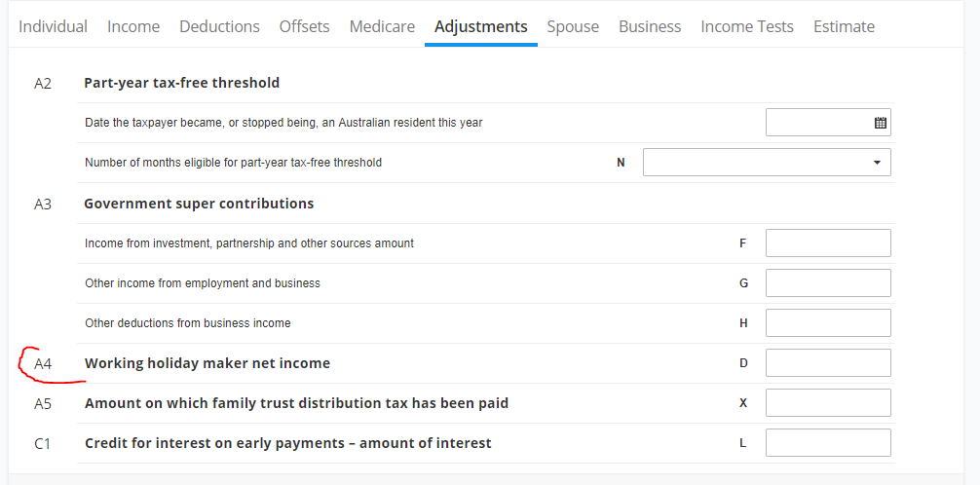980x485 pixels.
Task: Open the Medicare tab
Action: 382,26
